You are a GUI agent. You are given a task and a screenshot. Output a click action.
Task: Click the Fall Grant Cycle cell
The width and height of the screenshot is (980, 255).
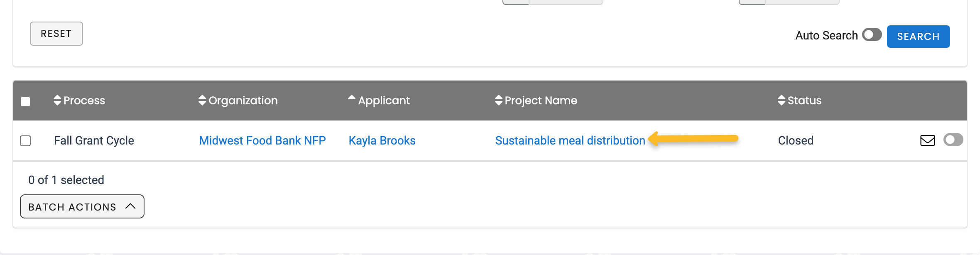(x=94, y=141)
